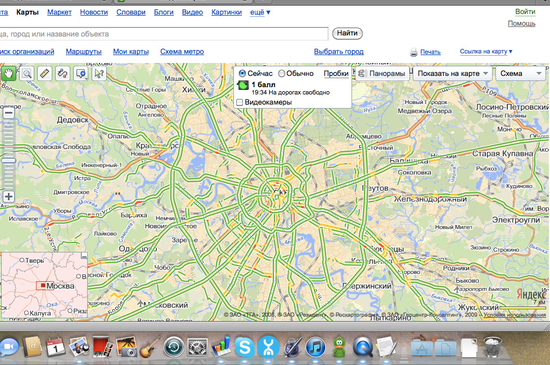Click the green traffic level indicator icon
Screen dimensions: 550x365
click(x=243, y=85)
